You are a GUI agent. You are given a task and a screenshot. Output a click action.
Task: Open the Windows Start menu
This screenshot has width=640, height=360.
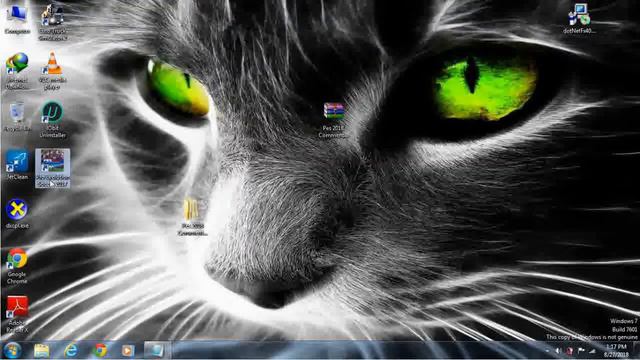12,350
